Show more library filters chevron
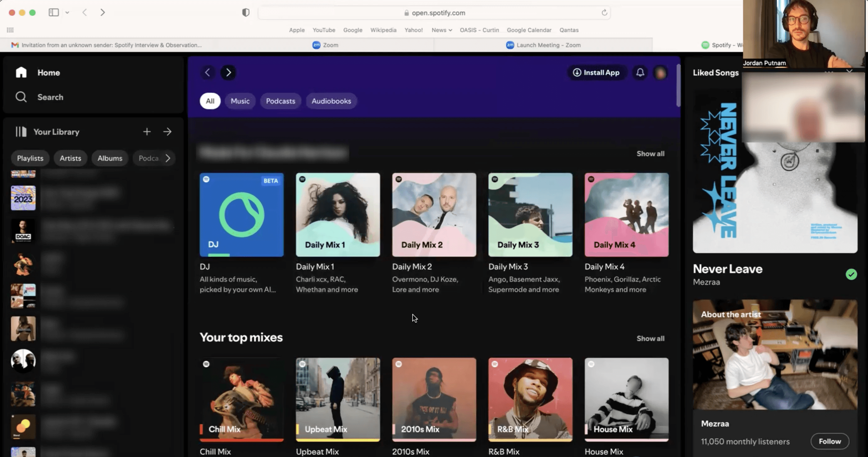This screenshot has height=457, width=868. [x=168, y=158]
